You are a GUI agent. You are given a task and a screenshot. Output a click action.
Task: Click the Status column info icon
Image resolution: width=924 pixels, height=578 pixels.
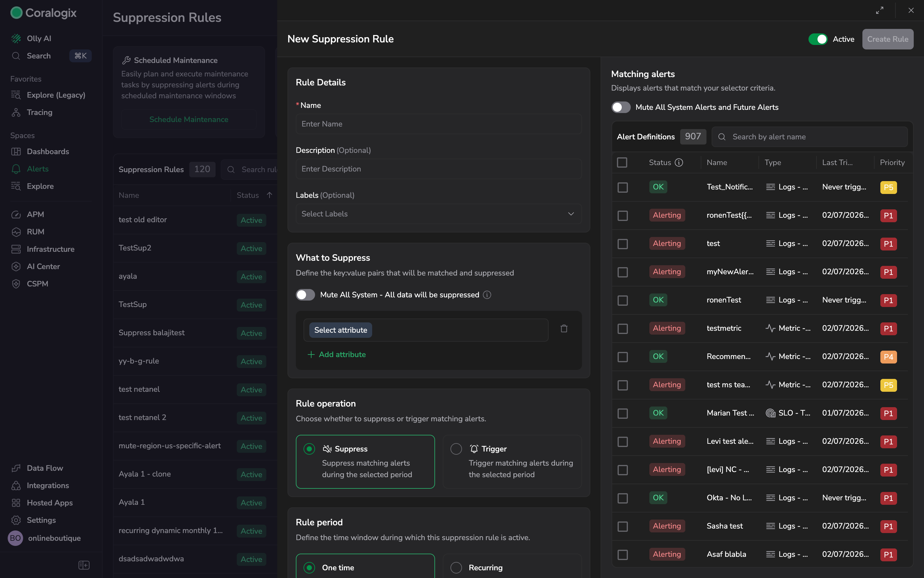coord(679,162)
